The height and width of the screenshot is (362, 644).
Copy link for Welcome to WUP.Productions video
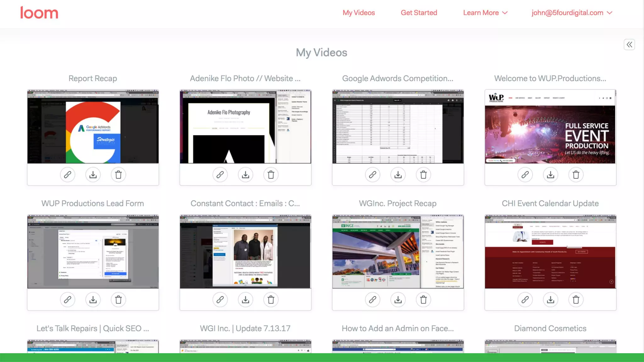tap(525, 175)
